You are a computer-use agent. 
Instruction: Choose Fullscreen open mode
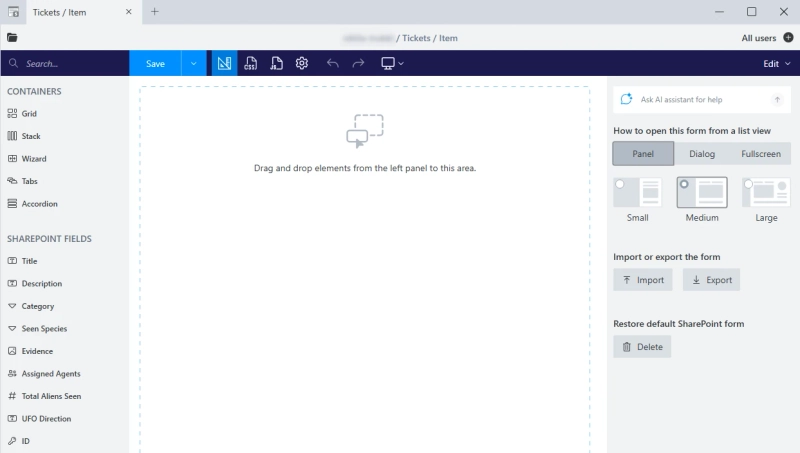pos(761,154)
